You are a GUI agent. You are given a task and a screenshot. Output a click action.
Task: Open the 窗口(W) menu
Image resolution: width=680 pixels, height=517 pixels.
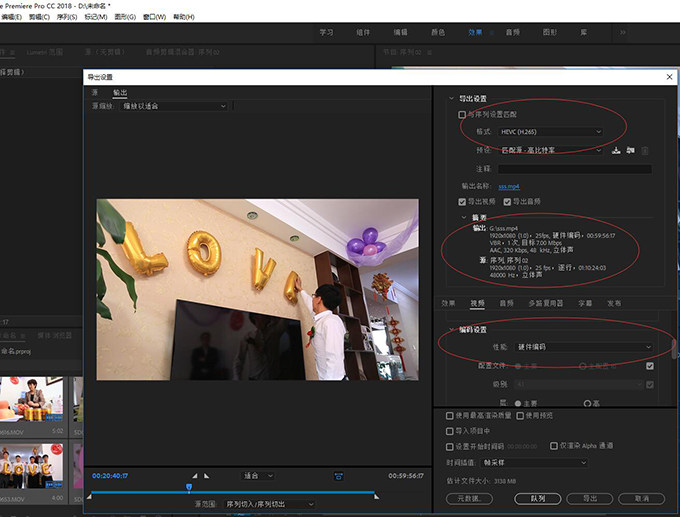(x=154, y=17)
